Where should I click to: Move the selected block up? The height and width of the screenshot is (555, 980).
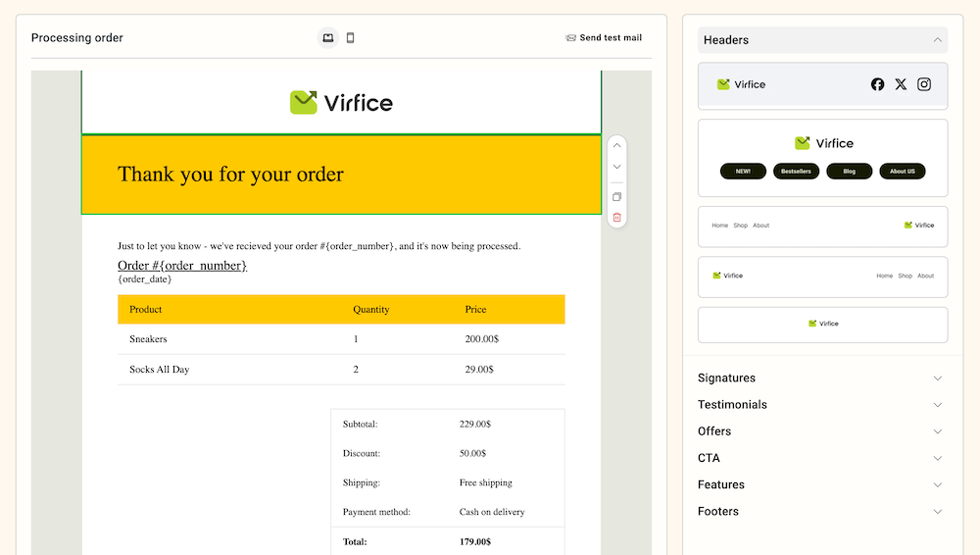click(616, 145)
